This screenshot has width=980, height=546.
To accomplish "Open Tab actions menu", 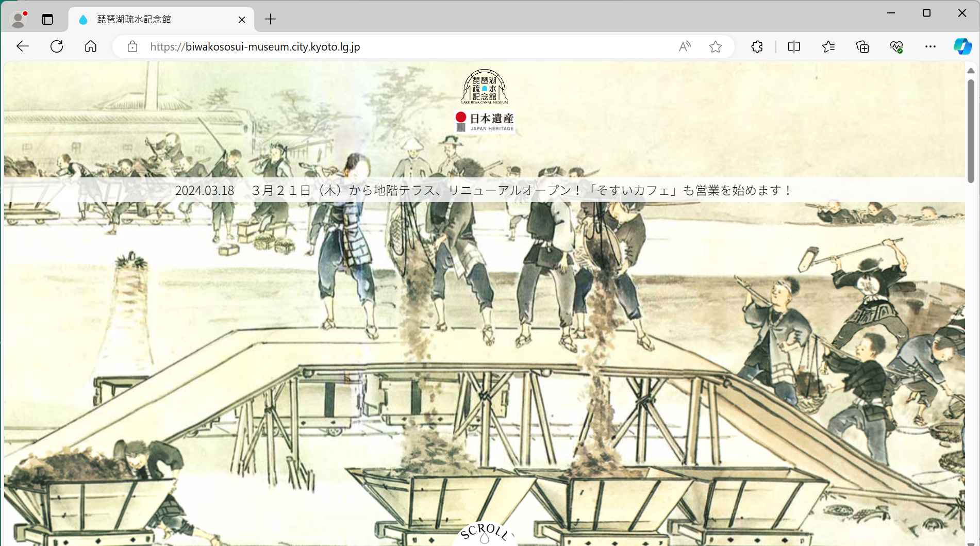I will (x=47, y=20).
